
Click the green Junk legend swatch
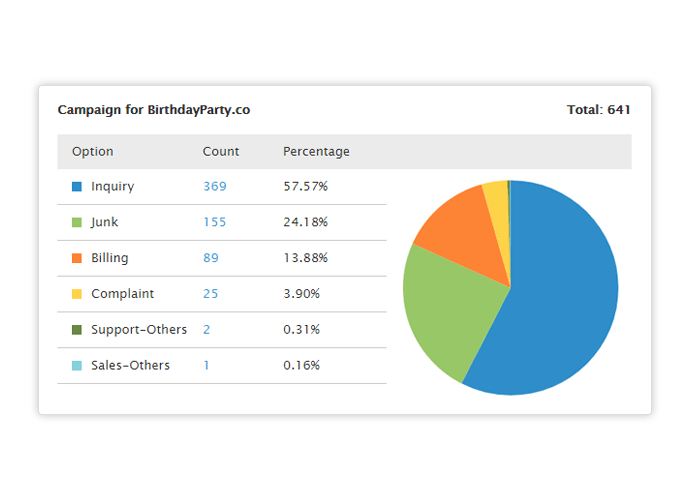76,222
